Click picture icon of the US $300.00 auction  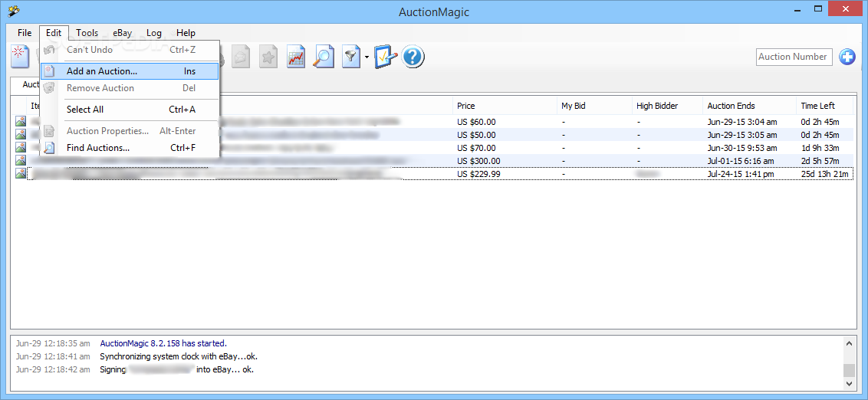(x=21, y=160)
